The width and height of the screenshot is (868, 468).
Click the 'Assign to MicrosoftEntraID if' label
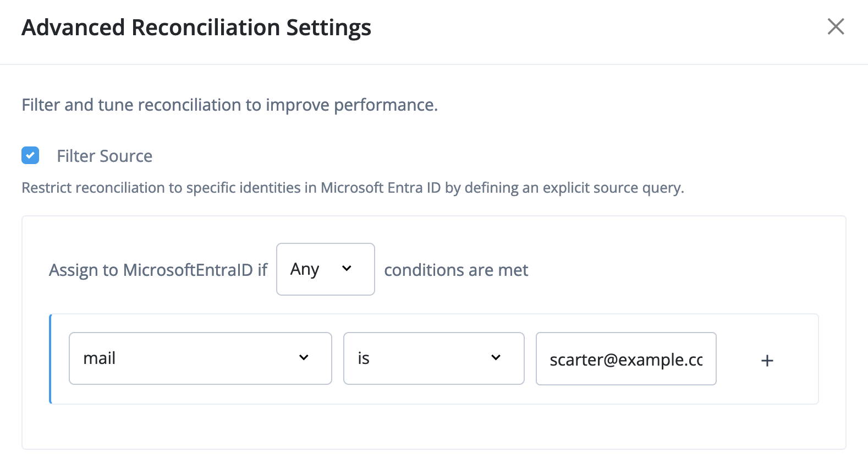click(158, 270)
